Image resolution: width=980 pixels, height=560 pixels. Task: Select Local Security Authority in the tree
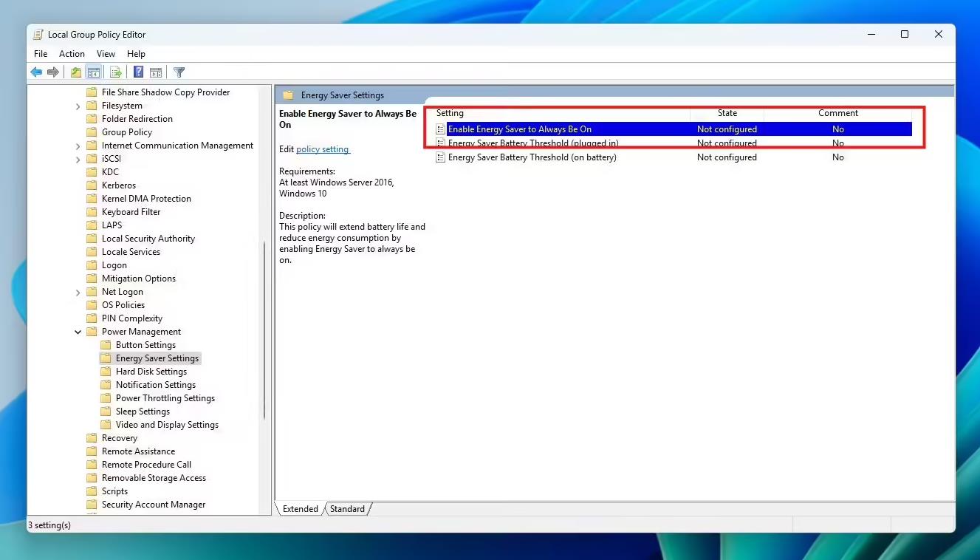[148, 239]
